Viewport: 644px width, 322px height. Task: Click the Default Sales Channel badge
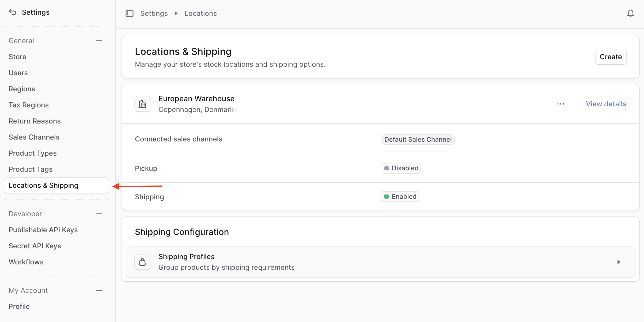tap(418, 139)
